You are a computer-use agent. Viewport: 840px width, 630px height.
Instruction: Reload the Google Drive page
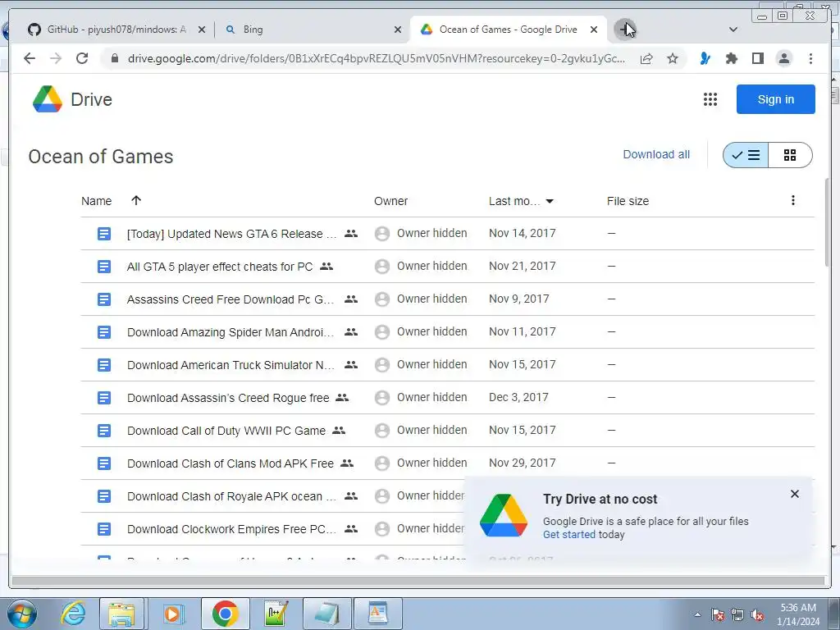click(x=82, y=58)
